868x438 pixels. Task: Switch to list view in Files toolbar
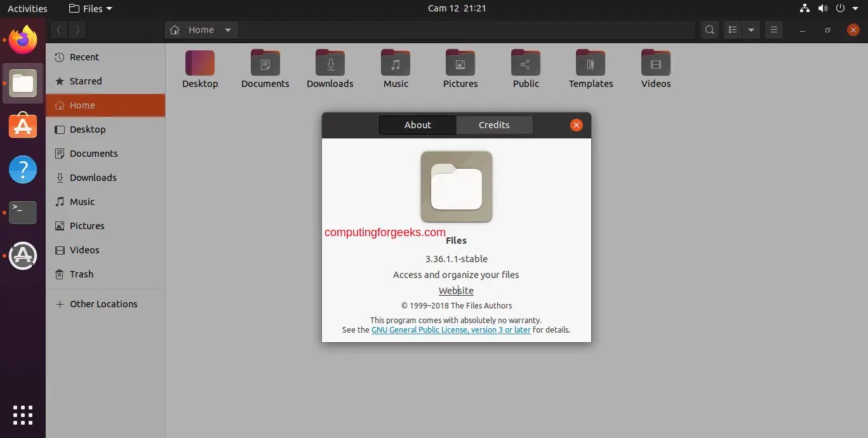[732, 29]
